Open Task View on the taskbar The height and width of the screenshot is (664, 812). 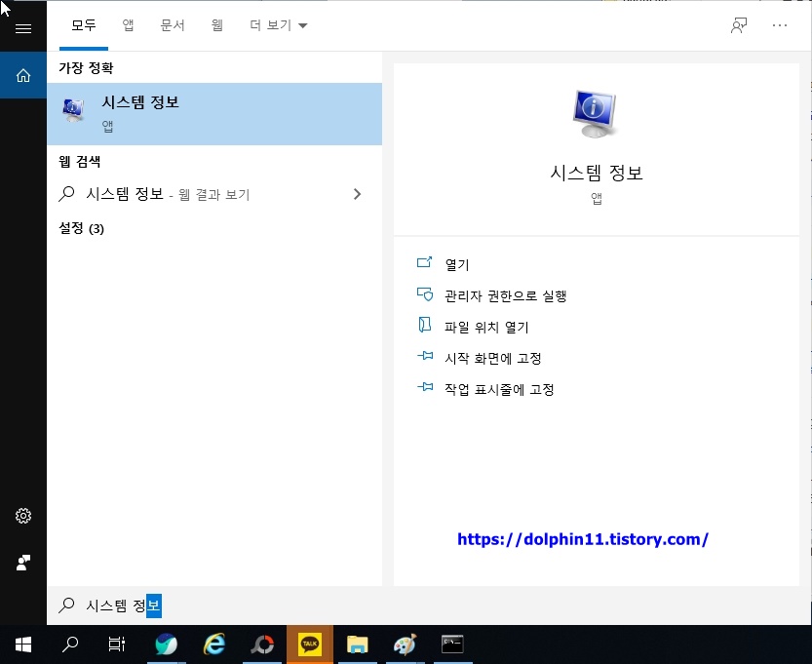(117, 644)
